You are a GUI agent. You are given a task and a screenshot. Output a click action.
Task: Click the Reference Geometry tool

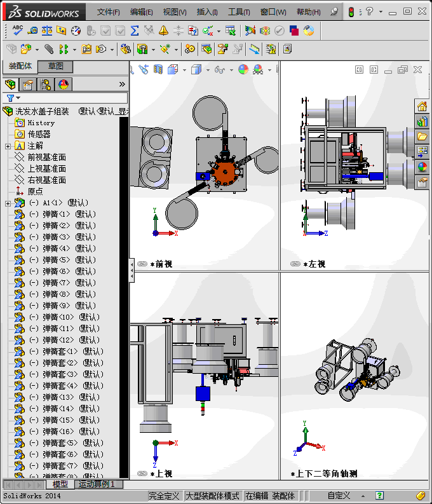(x=165, y=49)
